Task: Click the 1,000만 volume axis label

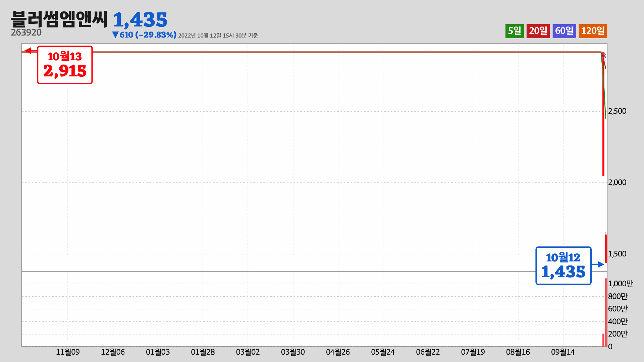Action: (621, 284)
